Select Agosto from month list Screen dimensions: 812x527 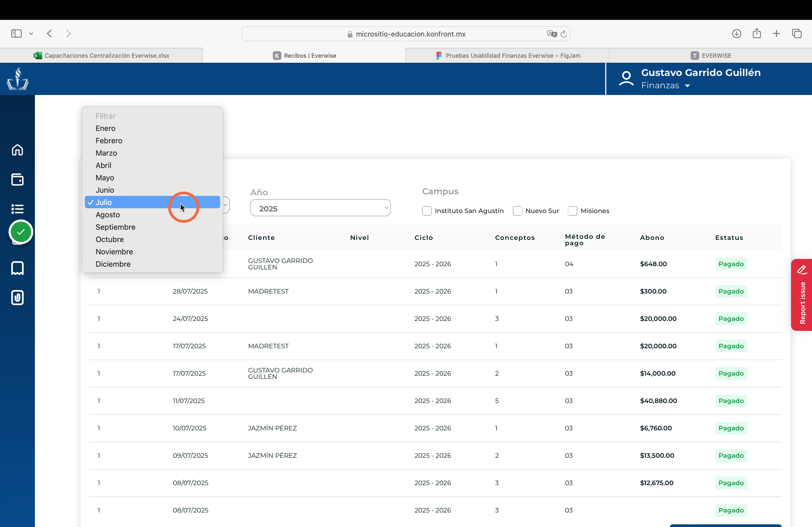pyautogui.click(x=152, y=215)
